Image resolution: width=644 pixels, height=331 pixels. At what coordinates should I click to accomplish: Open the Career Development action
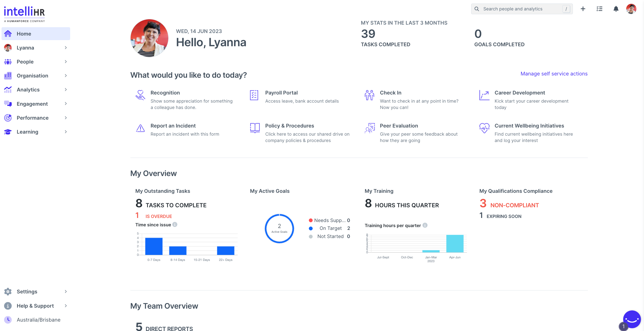519,93
